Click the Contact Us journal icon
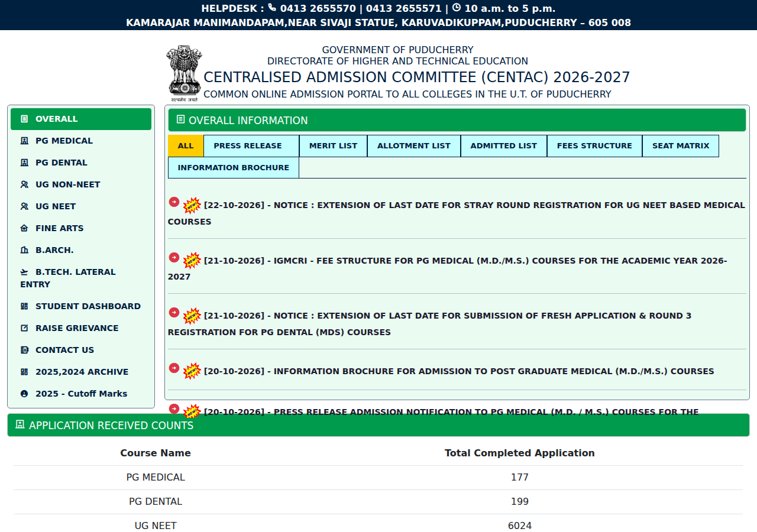The width and height of the screenshot is (757, 532). [24, 350]
